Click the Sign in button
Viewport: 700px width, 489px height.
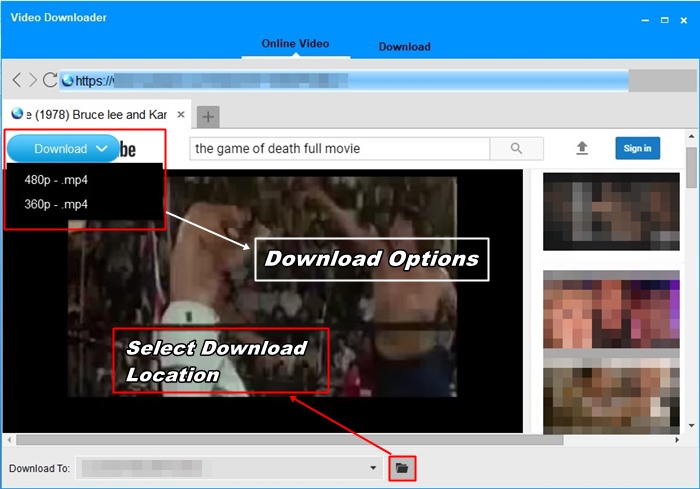pos(638,148)
